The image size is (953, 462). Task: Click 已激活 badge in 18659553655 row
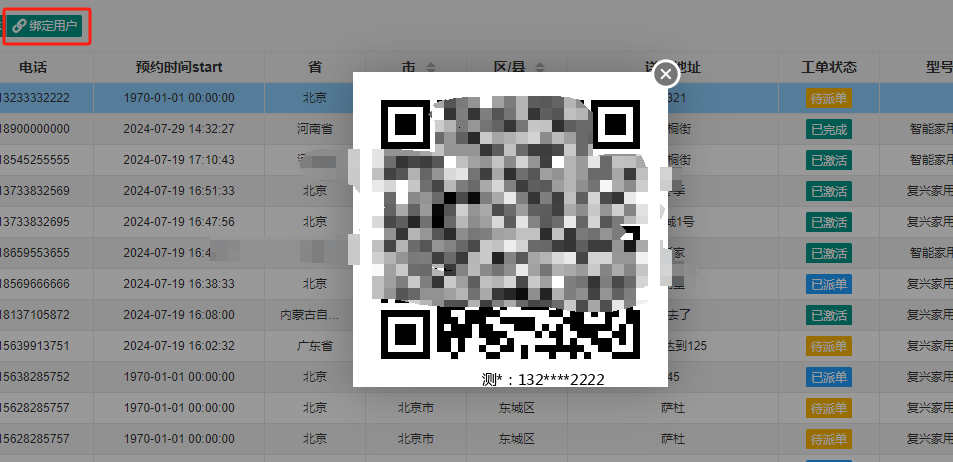click(x=829, y=253)
